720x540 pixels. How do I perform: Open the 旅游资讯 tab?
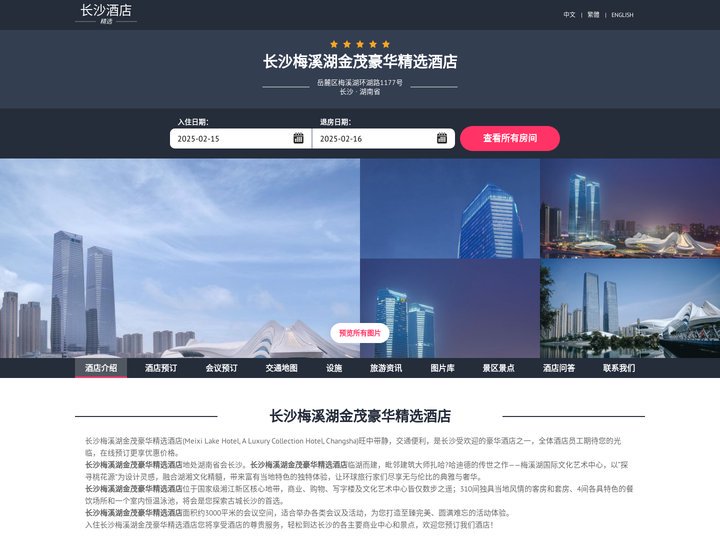[386, 368]
